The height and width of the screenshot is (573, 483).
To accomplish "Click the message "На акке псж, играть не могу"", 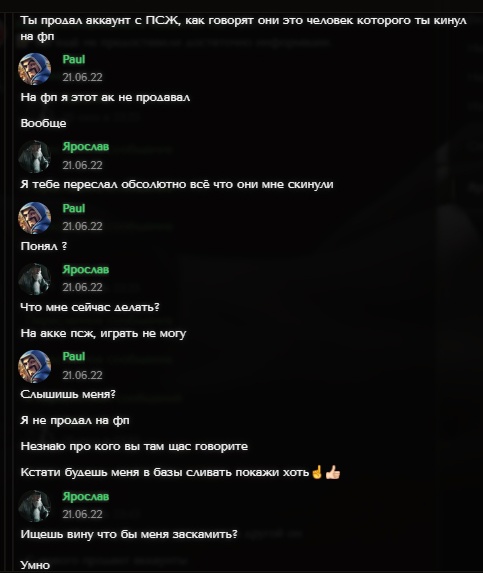I will 103,333.
